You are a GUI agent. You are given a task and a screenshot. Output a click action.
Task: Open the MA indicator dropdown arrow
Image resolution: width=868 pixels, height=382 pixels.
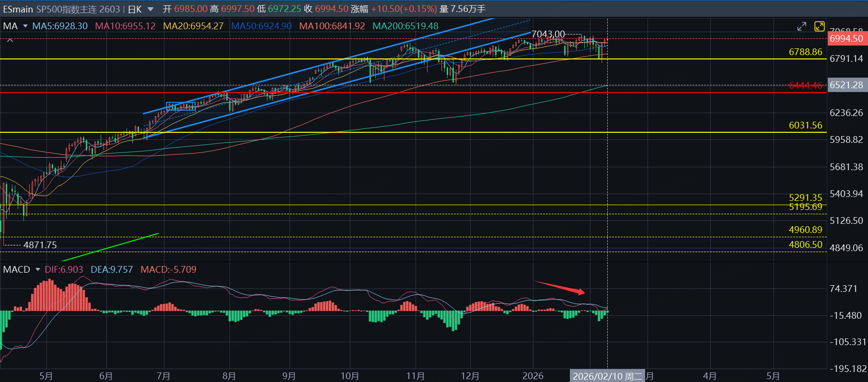(25, 26)
